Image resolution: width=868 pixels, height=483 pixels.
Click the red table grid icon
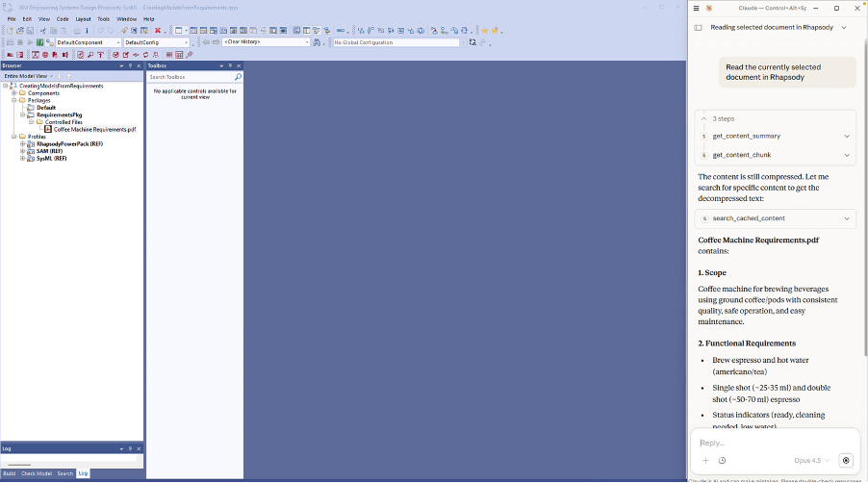click(179, 55)
